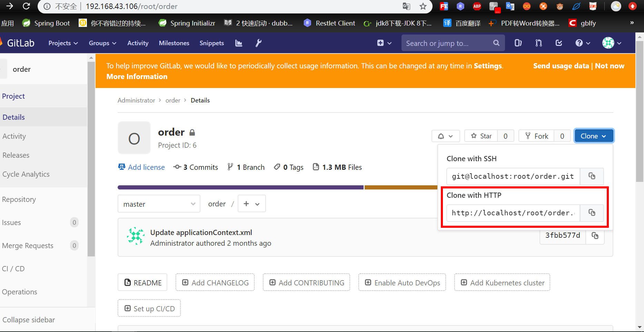The image size is (644, 332).
Task: View the 1 Branch link
Action: [x=246, y=167]
